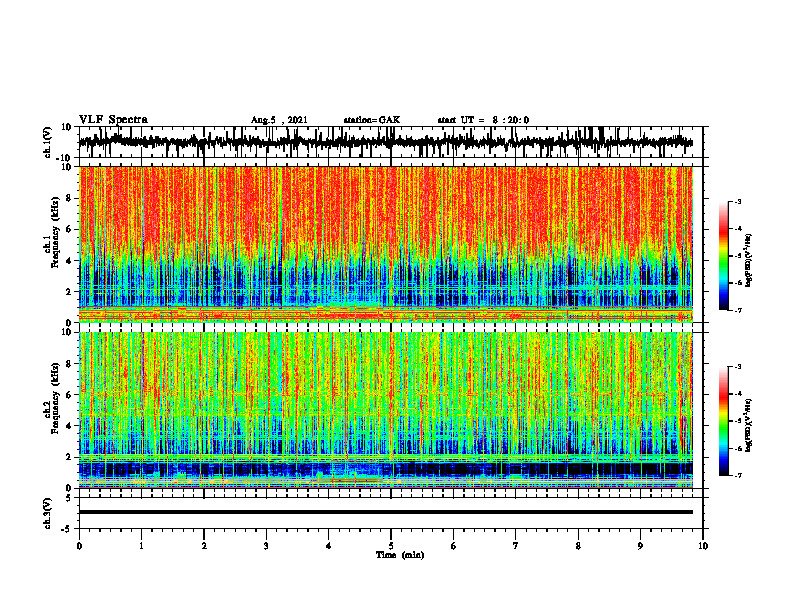Click the "8" kHz tick of ch.1 spectrogram
This screenshot has width=792, height=612.
point(69,198)
